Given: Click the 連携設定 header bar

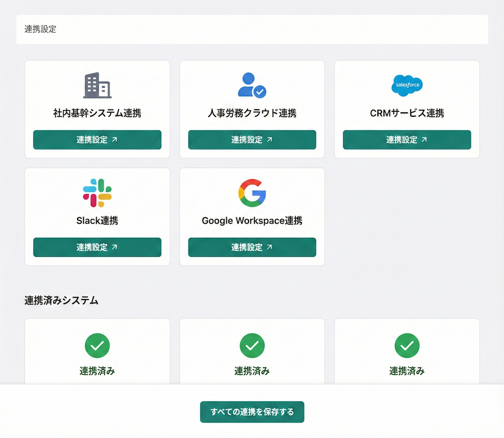Looking at the screenshot, I should (252, 29).
